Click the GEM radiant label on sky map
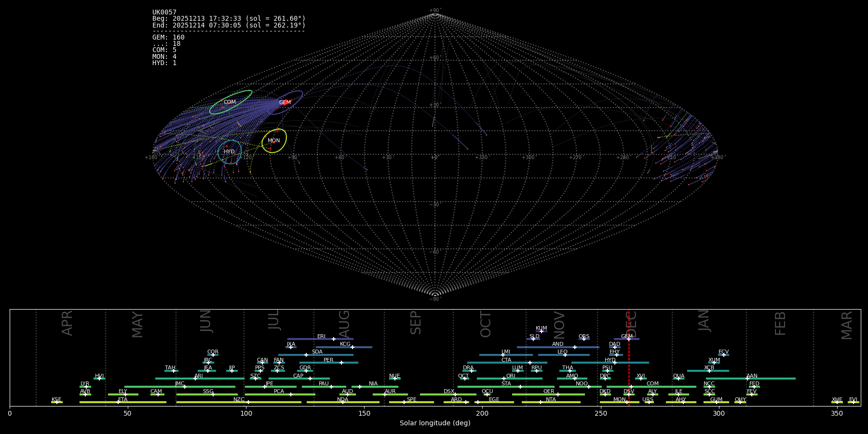 (285, 103)
